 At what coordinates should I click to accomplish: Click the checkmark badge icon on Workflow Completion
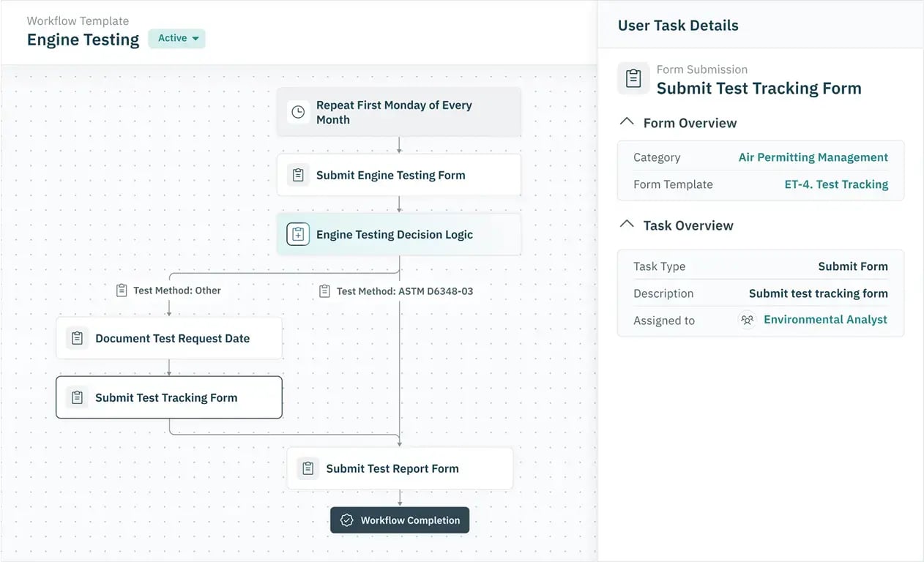click(347, 520)
